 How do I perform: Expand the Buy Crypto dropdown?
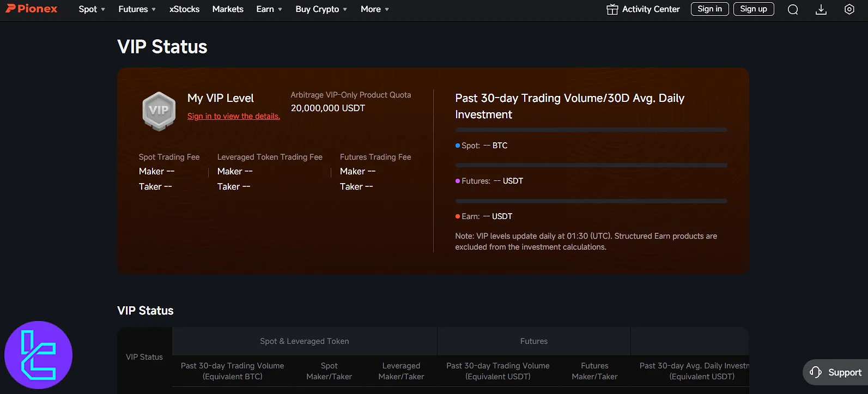click(x=321, y=9)
